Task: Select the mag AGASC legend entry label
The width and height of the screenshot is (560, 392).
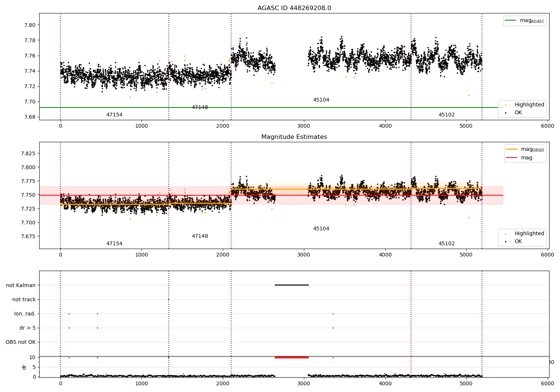Action: 532,21
